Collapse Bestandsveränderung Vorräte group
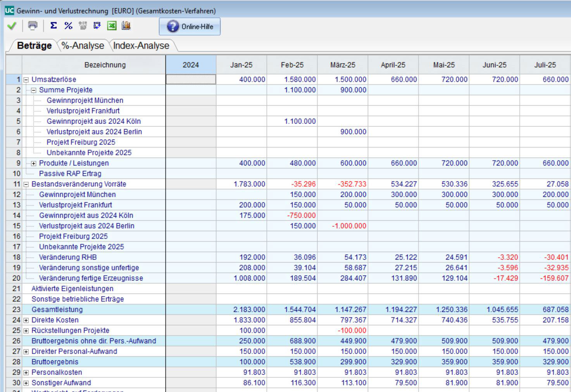Screen dimensions: 571x392 [26, 184]
